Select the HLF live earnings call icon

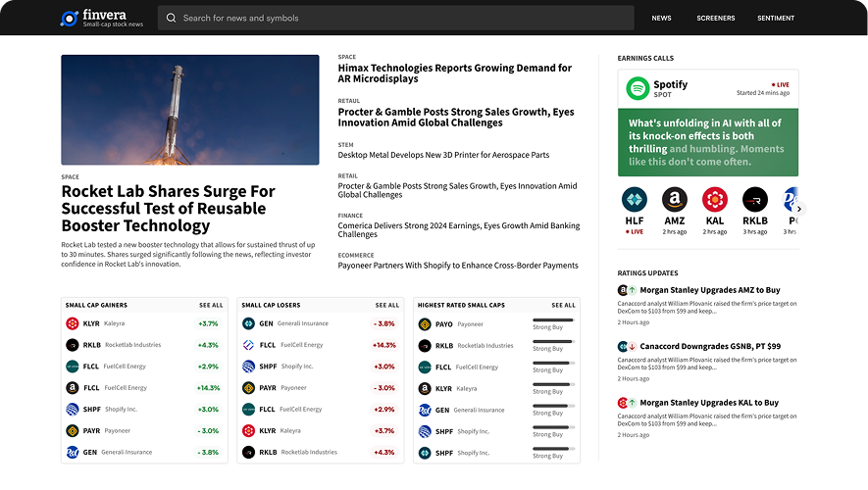coord(635,200)
